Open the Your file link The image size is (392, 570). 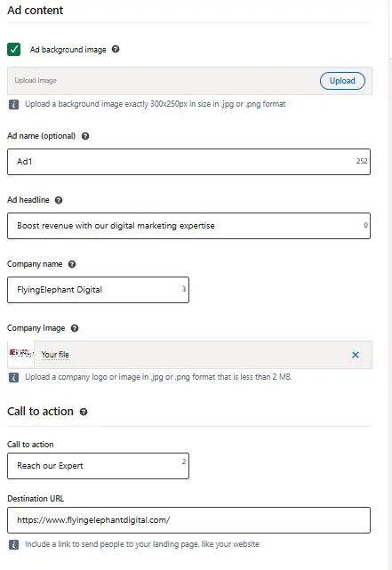[x=55, y=355]
